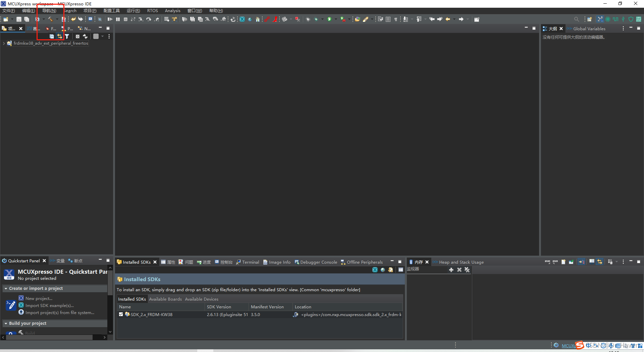Open the green chip perspective icon
Viewport: 644px width, 352px height.
(x=607, y=19)
